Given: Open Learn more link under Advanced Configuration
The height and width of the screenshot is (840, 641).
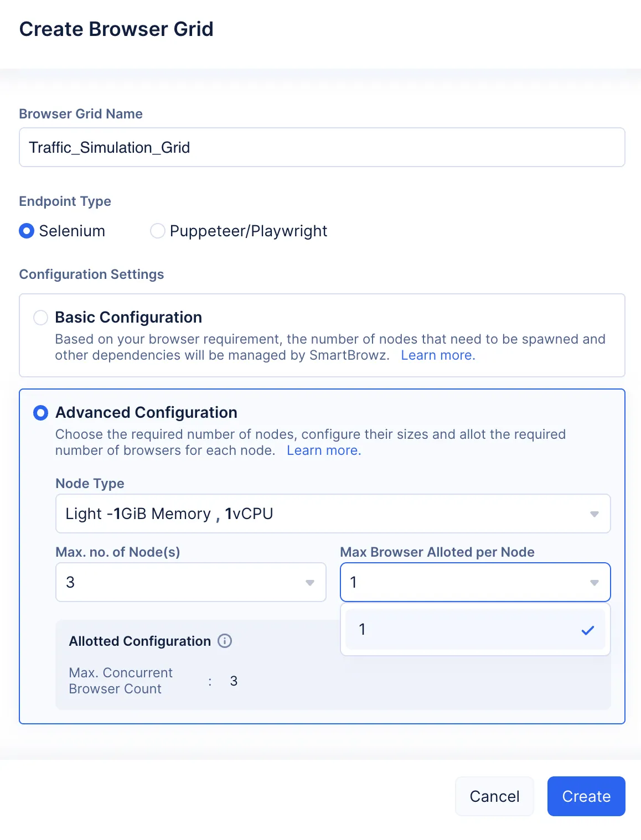Looking at the screenshot, I should click(x=324, y=450).
